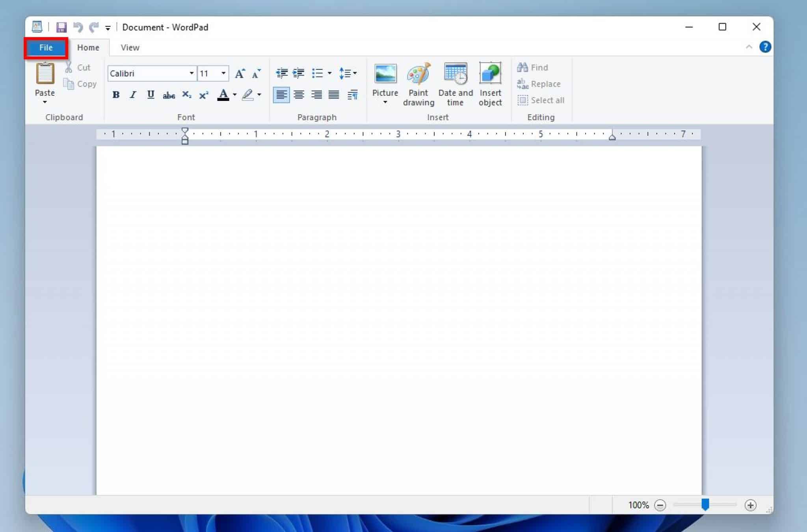Viewport: 807px width, 532px height.
Task: Click the first-line indent marker on ruler
Action: pos(185,130)
